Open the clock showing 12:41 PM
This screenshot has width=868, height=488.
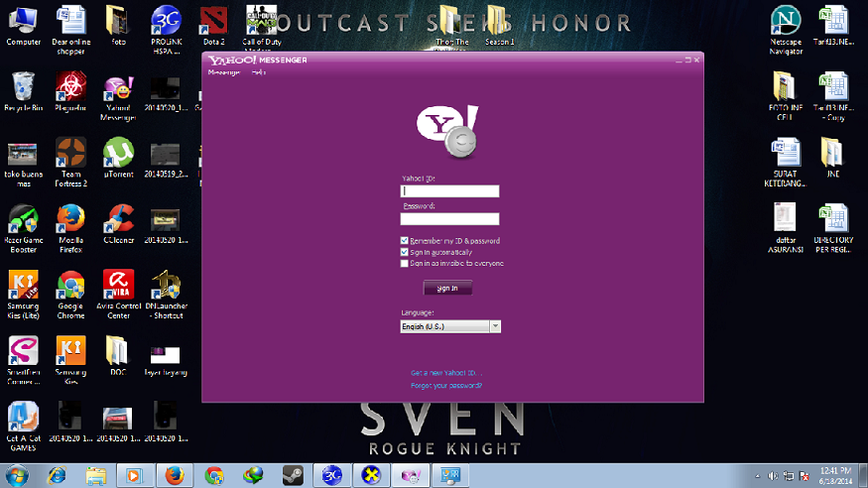(x=836, y=476)
